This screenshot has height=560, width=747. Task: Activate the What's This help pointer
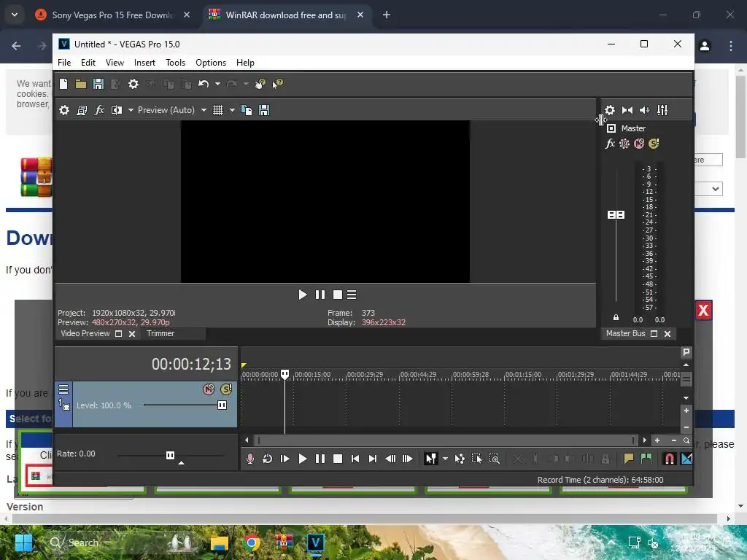(x=278, y=84)
